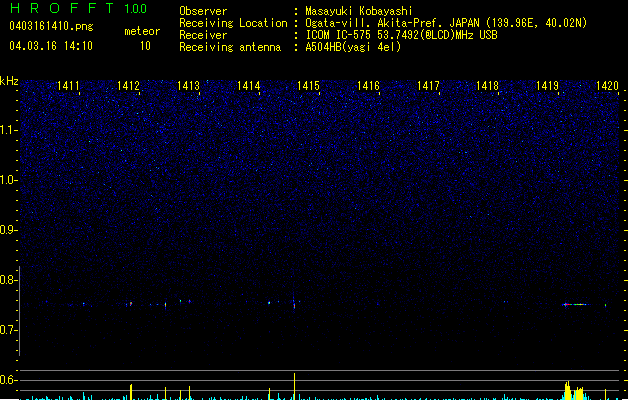
Task: Click the 1413 time axis label
Action: 188,86
